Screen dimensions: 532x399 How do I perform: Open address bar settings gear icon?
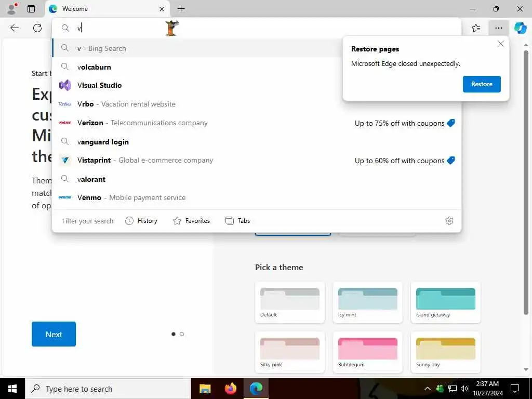(x=449, y=221)
